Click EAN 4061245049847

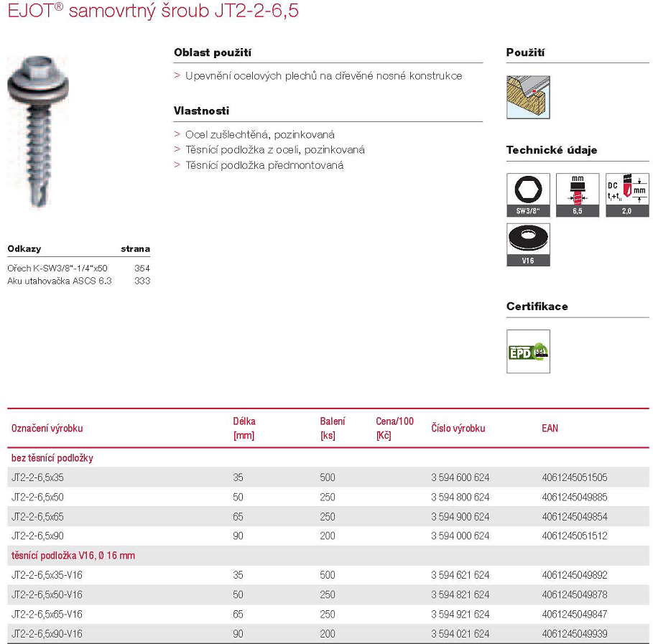click(x=575, y=614)
